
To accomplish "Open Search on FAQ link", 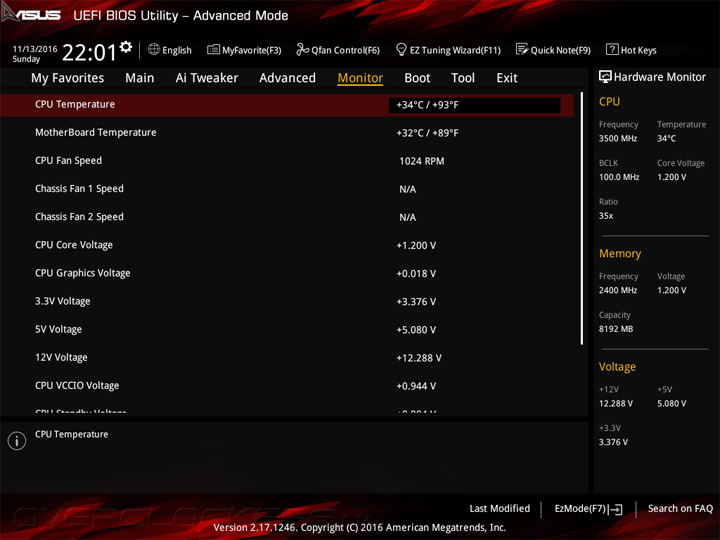I will [680, 508].
